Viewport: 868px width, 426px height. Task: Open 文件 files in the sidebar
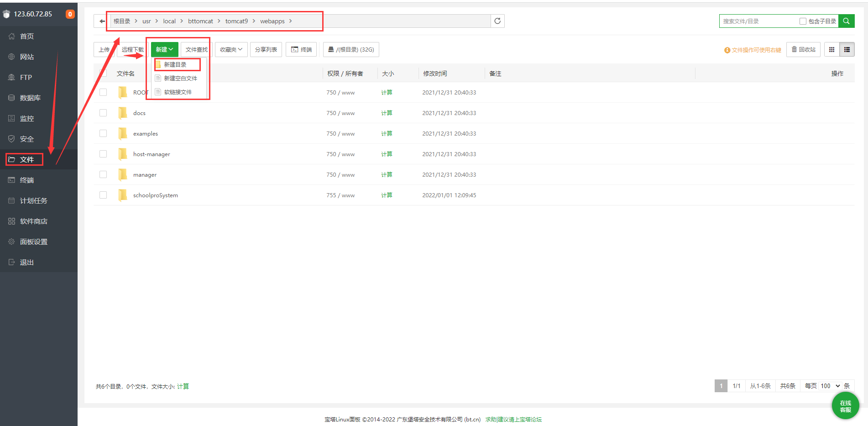coord(39,159)
